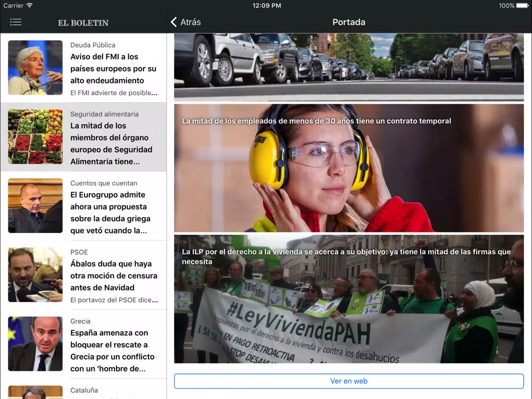Click the Ver en web button
The image size is (532, 399).
pyautogui.click(x=349, y=381)
